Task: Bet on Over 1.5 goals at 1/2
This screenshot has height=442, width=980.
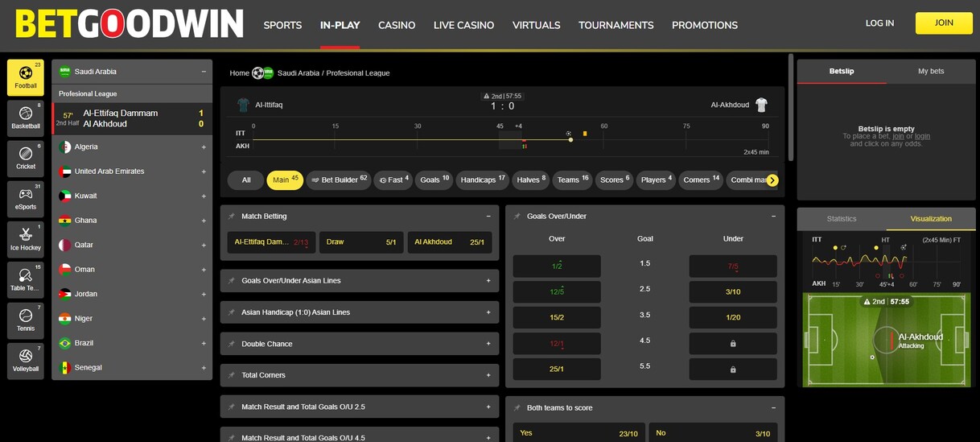Action: (x=557, y=266)
